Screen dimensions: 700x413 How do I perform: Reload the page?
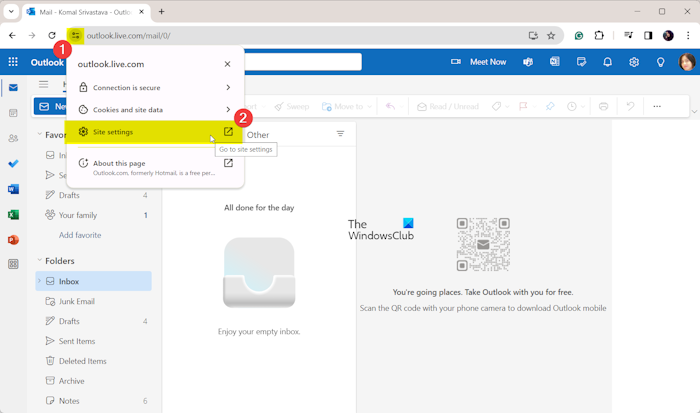(x=52, y=36)
